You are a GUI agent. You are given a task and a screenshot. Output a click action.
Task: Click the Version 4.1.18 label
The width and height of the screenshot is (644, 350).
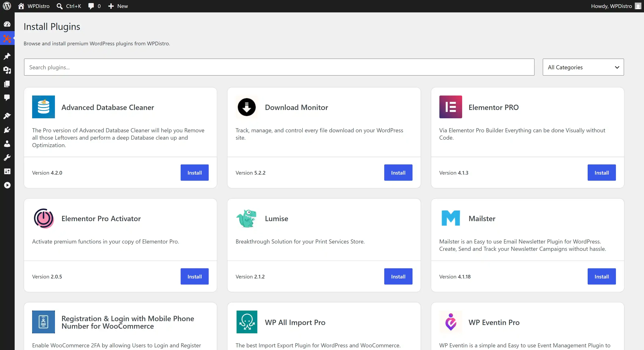(x=455, y=277)
